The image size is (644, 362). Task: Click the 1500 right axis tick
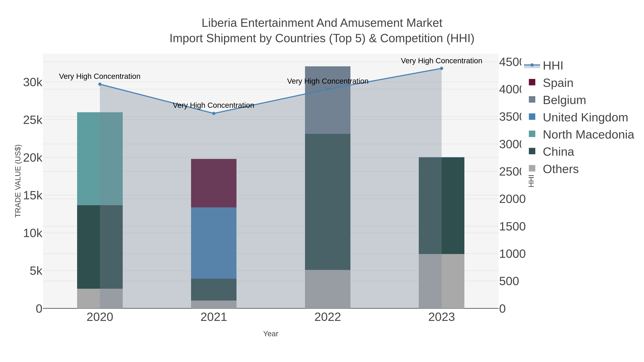tap(512, 227)
